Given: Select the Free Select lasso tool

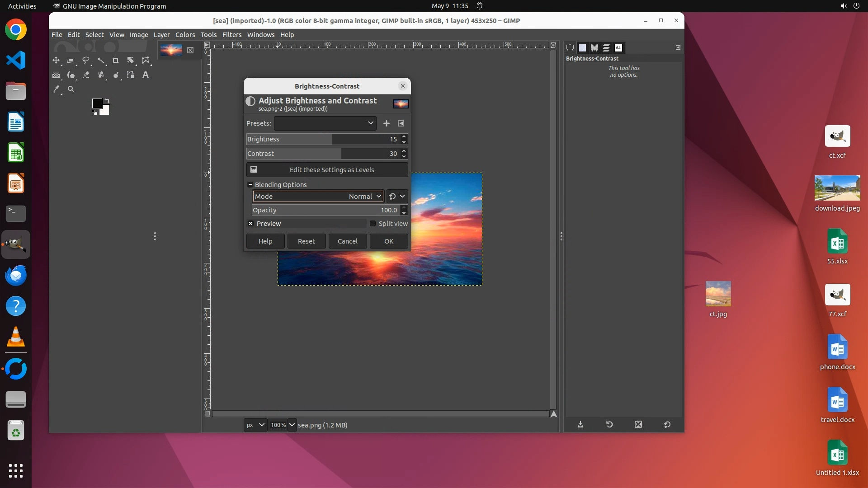Looking at the screenshot, I should coord(86,61).
